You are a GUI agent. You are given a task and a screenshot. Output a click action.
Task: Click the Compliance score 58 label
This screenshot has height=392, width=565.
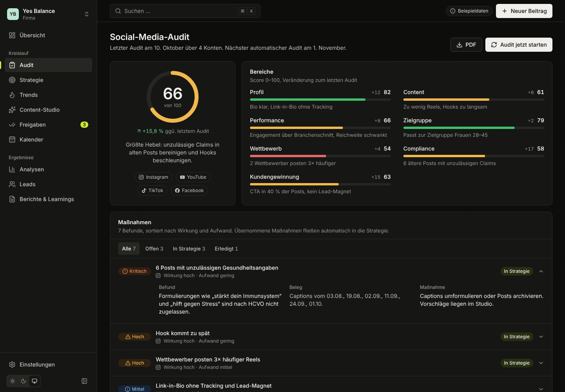541,149
